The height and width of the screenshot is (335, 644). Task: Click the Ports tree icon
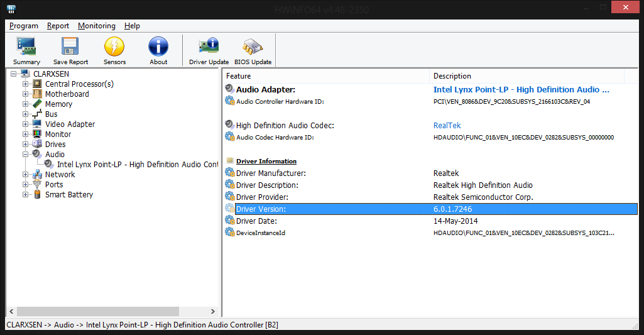[x=37, y=184]
